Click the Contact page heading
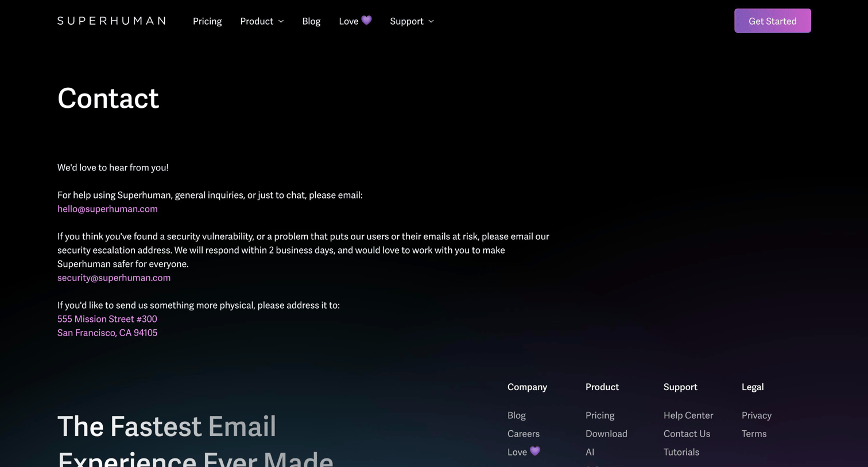Screen dimensions: 868x467 tap(108, 98)
